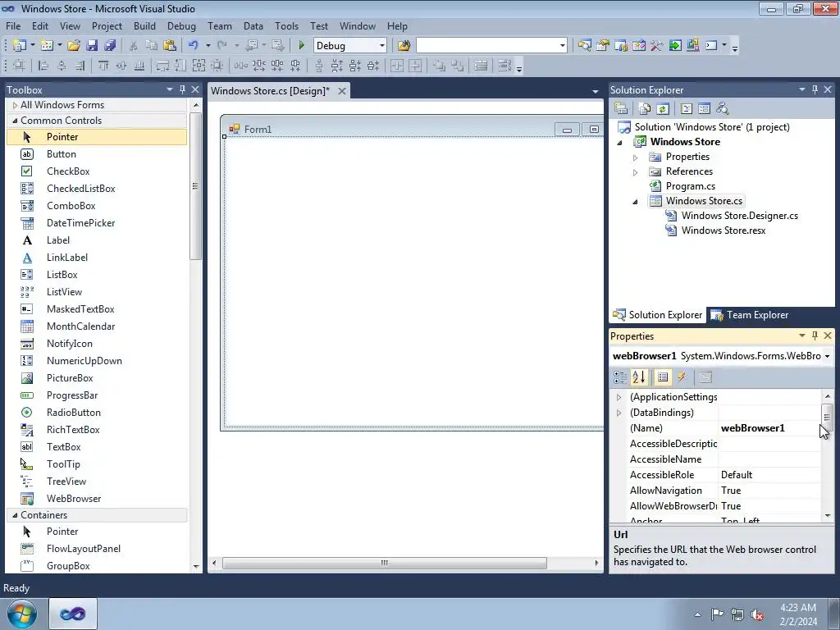840x630 pixels.
Task: Toggle pin on Toolbox panel
Action: click(182, 89)
